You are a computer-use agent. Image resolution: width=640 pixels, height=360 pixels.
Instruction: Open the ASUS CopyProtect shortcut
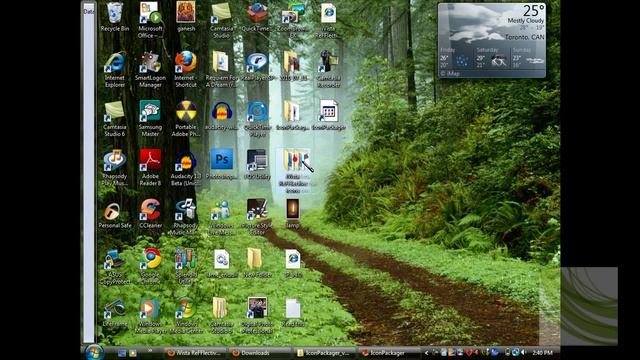pos(115,267)
